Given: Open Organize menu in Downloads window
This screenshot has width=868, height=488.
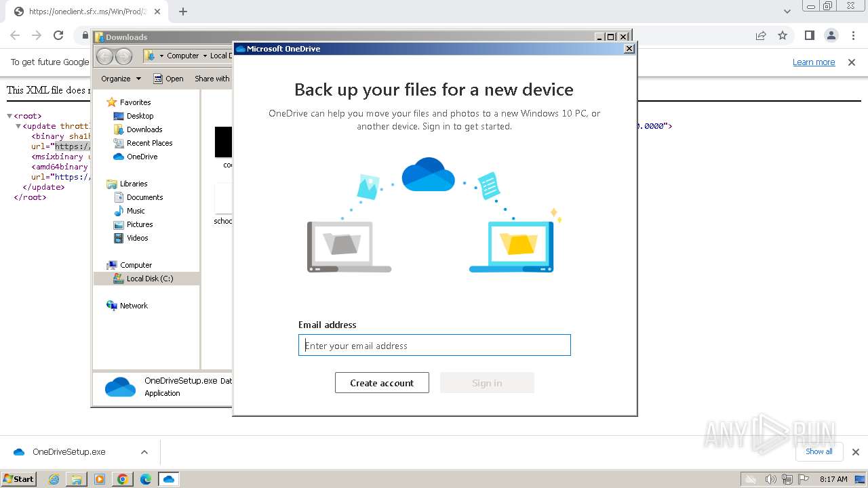Looking at the screenshot, I should pos(121,79).
